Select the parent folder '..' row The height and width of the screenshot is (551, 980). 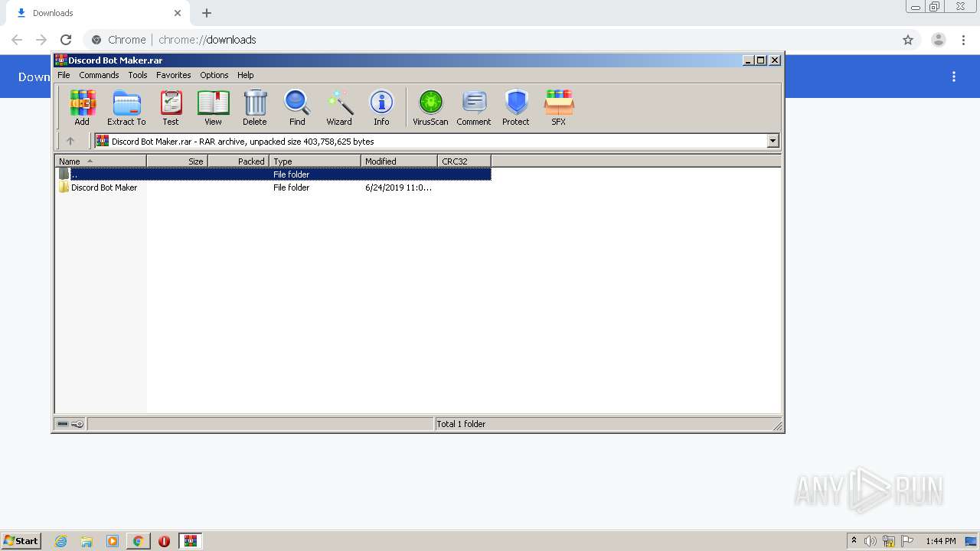[273, 174]
